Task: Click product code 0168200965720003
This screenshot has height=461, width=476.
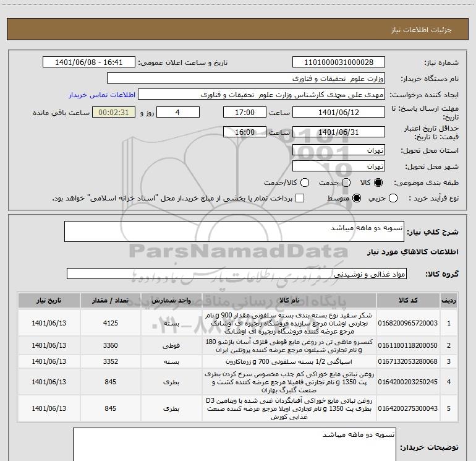Action: point(408,323)
